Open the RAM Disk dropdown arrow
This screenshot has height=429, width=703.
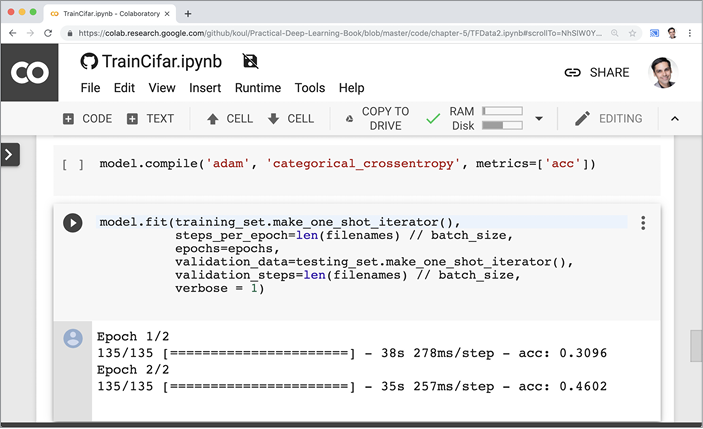[x=539, y=118]
